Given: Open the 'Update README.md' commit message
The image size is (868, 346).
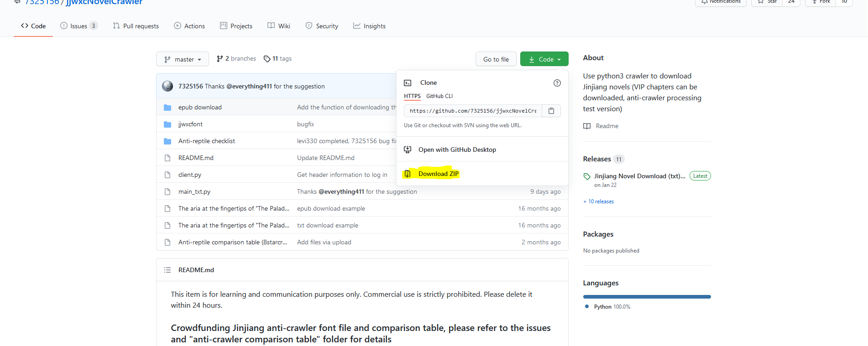Looking at the screenshot, I should tap(325, 158).
